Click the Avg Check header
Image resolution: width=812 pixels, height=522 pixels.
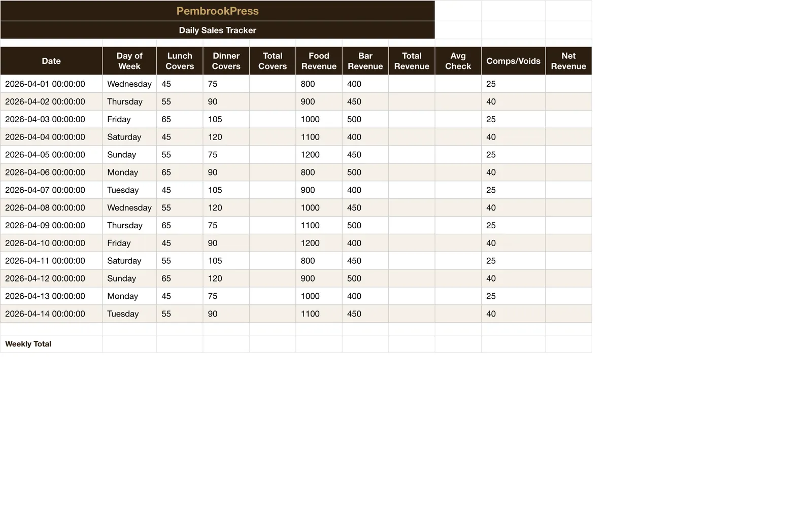[x=458, y=61]
